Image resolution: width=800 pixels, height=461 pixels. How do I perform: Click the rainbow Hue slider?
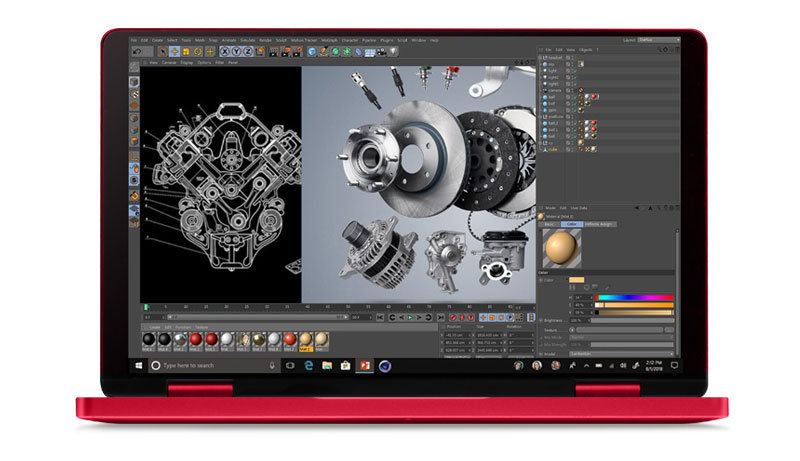(x=634, y=297)
